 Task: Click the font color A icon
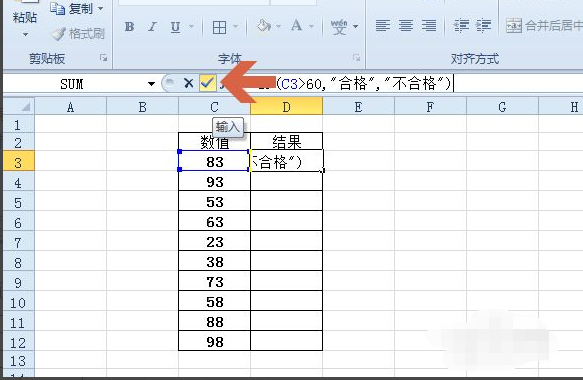296,26
